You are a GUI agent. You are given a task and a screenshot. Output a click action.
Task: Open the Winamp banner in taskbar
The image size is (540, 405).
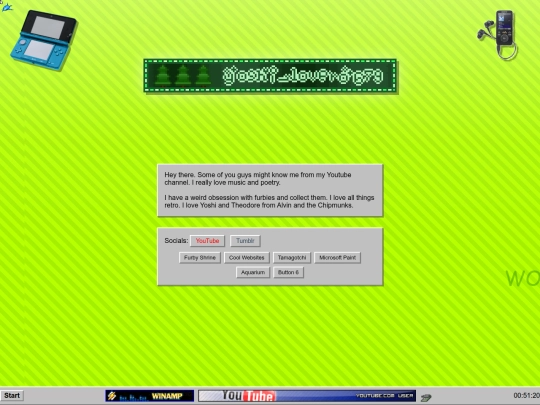tap(149, 396)
